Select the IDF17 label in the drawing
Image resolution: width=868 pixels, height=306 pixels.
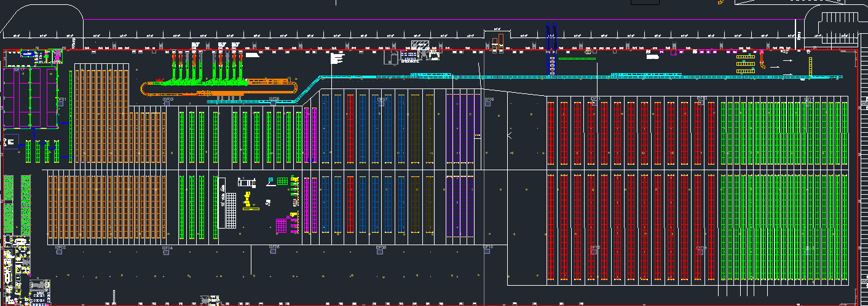click(19, 70)
